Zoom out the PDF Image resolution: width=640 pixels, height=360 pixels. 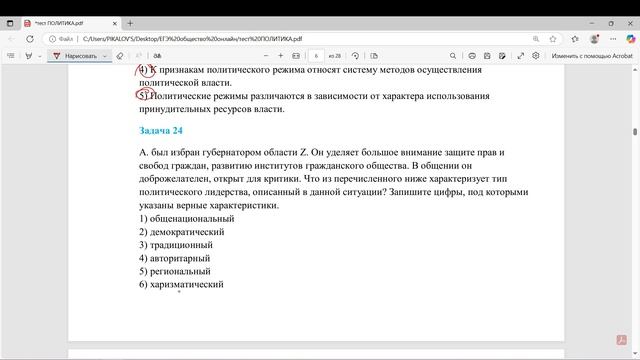tap(266, 56)
